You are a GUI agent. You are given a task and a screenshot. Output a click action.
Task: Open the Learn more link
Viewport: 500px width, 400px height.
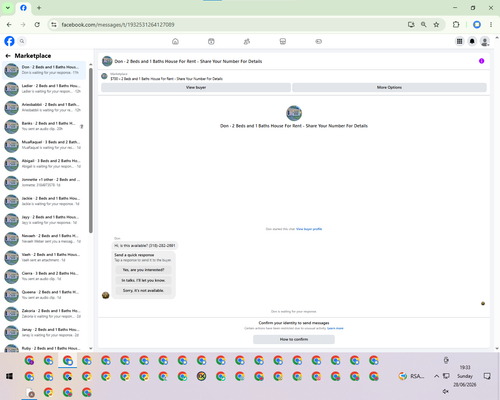(335, 328)
